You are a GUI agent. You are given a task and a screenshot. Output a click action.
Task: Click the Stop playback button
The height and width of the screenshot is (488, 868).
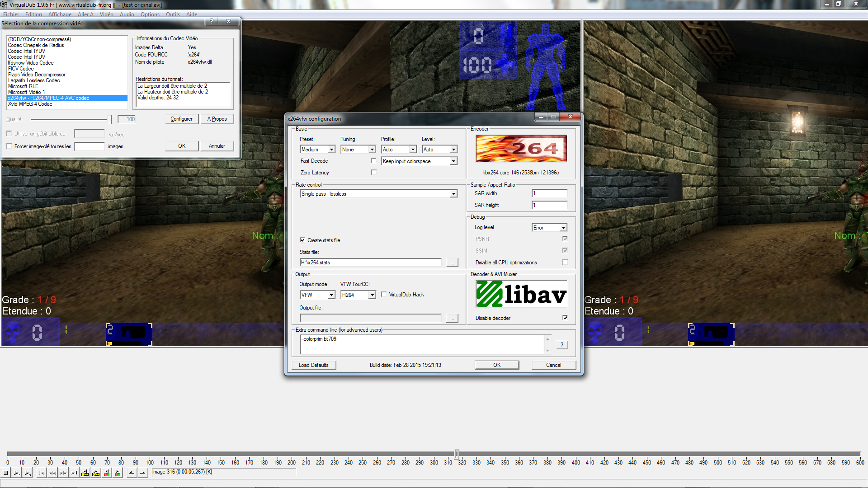click(x=6, y=473)
